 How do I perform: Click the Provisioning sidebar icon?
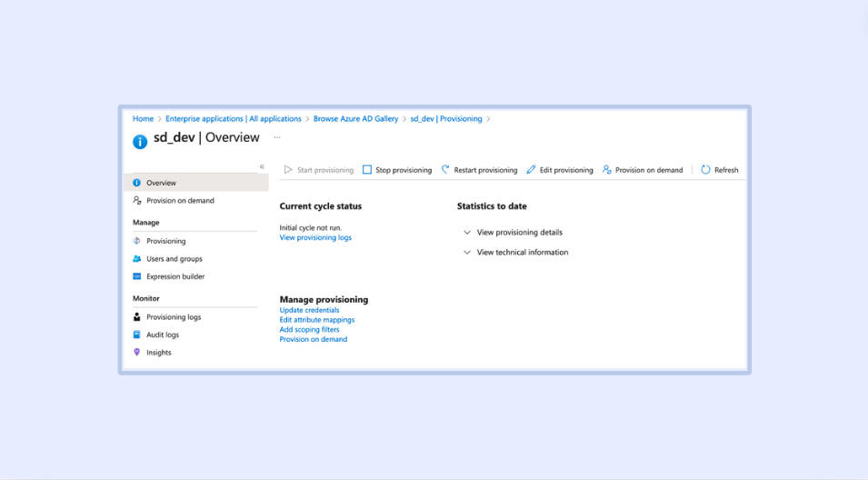(x=136, y=241)
